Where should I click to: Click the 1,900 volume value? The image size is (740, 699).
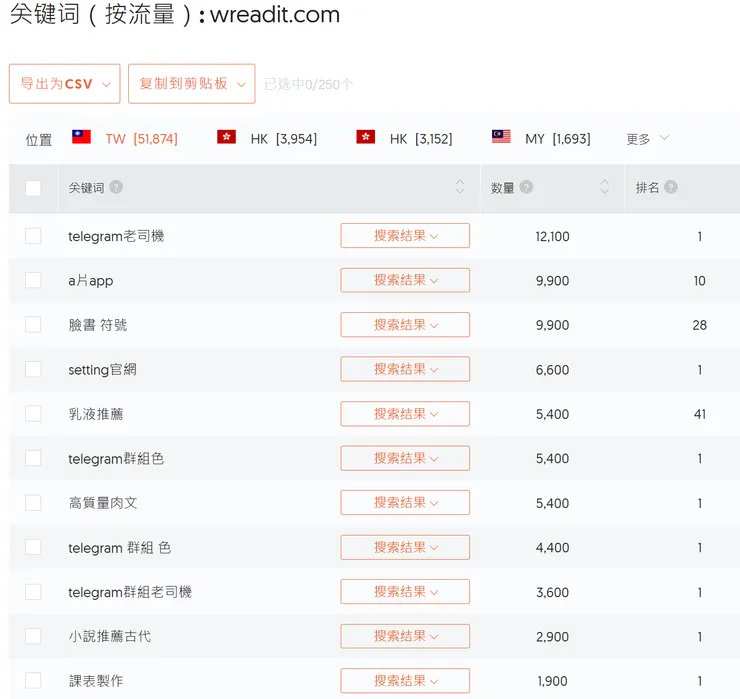(x=552, y=682)
